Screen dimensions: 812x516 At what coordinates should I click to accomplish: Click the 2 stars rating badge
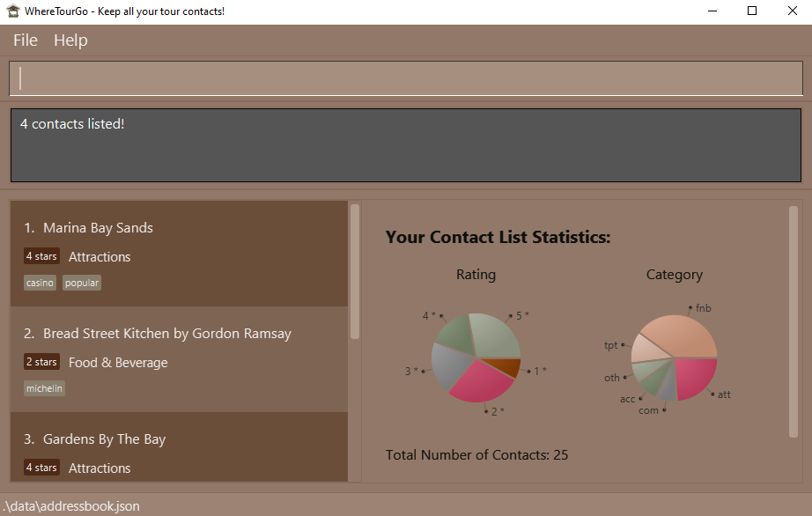point(41,362)
